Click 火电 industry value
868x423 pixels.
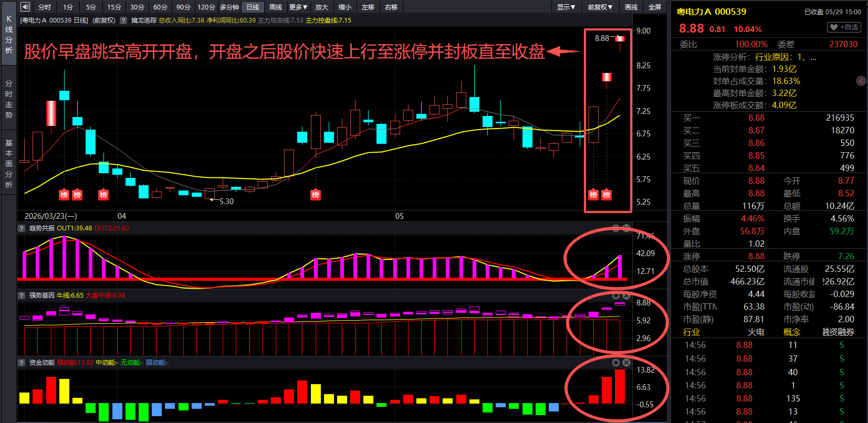756,332
